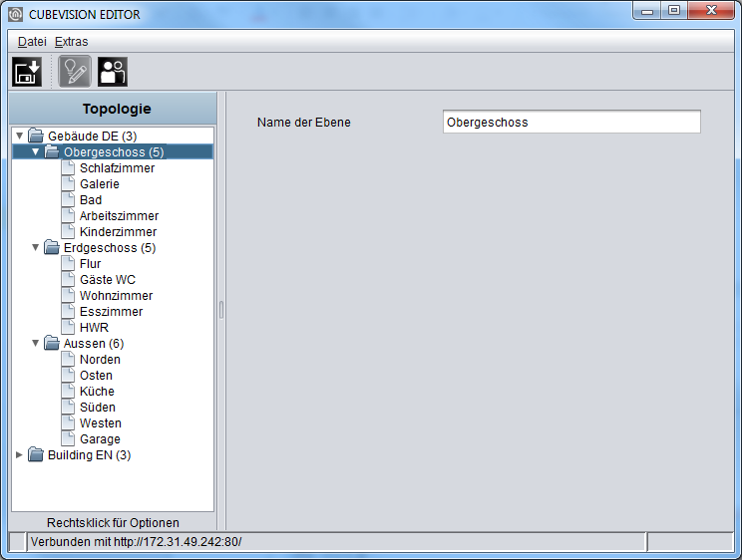Minimize the CUBEVISION EDITOR window

click(647, 10)
